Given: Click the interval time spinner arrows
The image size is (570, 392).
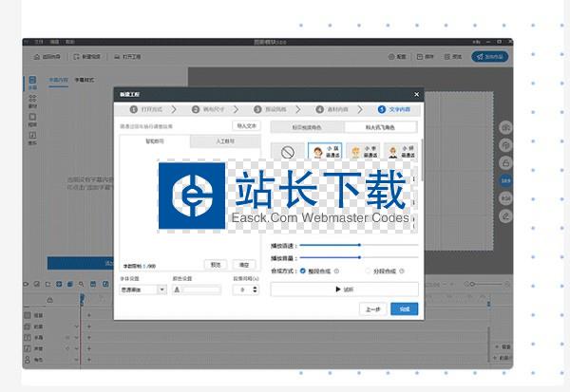Looking at the screenshot, I should point(255,289).
